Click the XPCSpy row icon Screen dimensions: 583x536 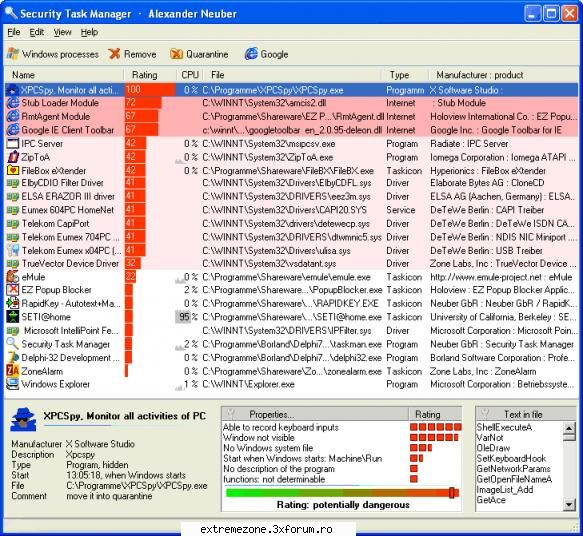coord(13,90)
